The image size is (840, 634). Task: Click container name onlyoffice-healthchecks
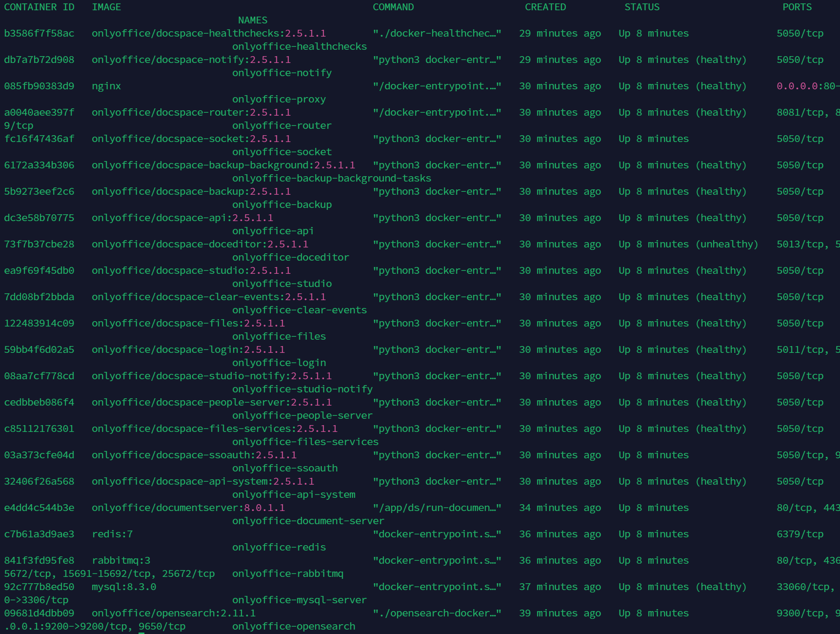[300, 46]
